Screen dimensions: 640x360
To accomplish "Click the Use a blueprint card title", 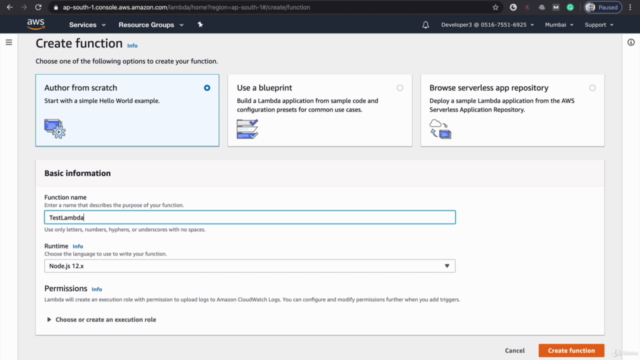I will [x=264, y=88].
